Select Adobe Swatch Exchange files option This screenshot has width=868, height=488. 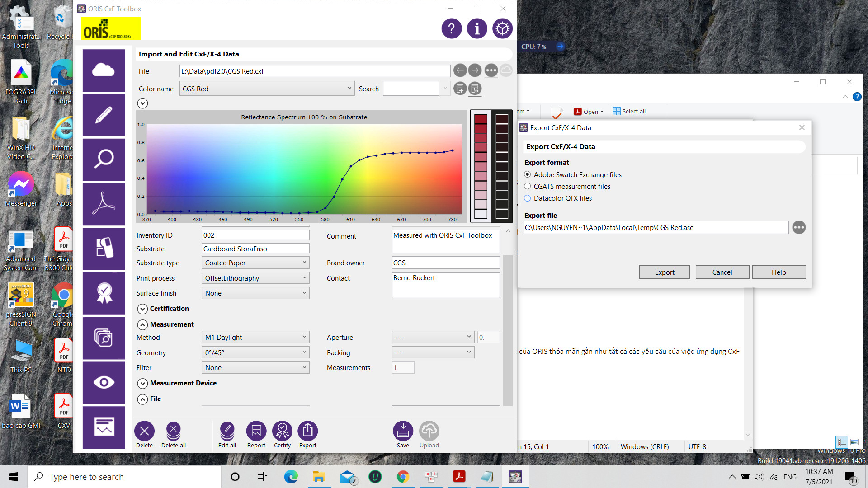point(528,174)
